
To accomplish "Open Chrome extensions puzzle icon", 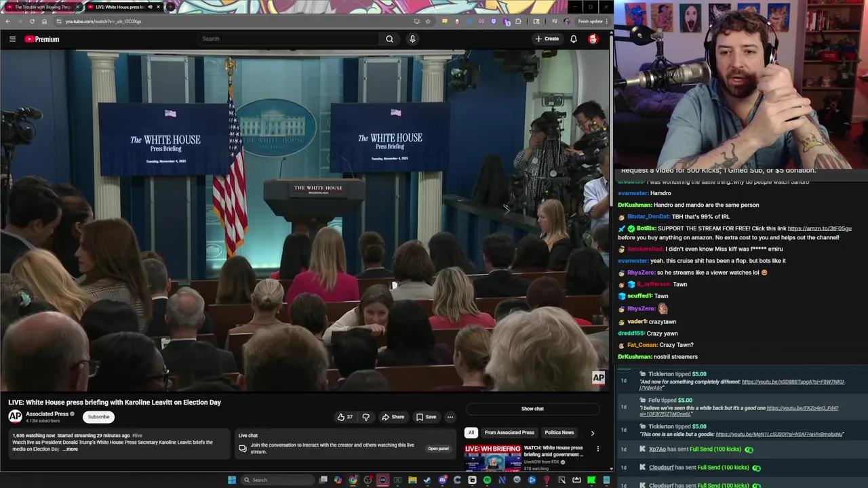I will (518, 21).
